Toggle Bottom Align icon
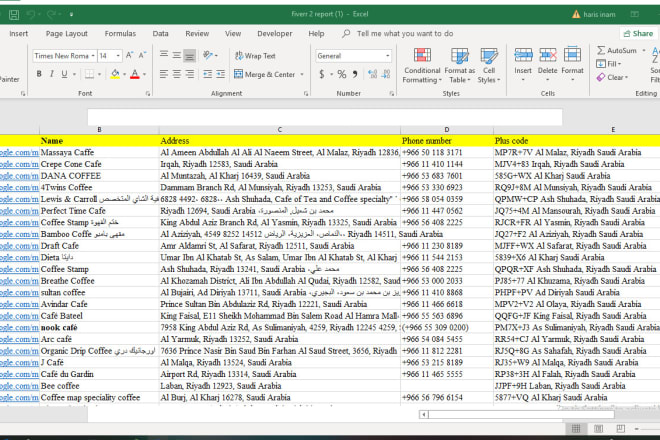This screenshot has height=440, width=660. click(190, 55)
